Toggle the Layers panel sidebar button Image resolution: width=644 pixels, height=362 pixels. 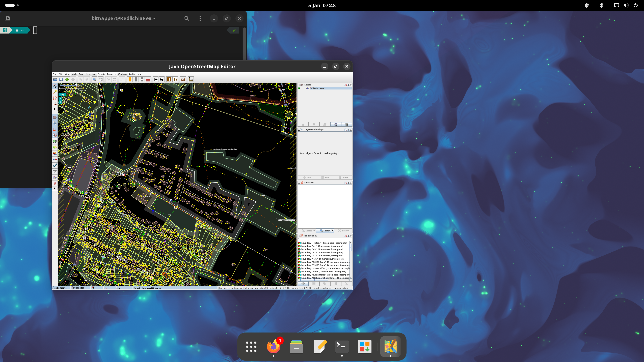[x=55, y=117]
